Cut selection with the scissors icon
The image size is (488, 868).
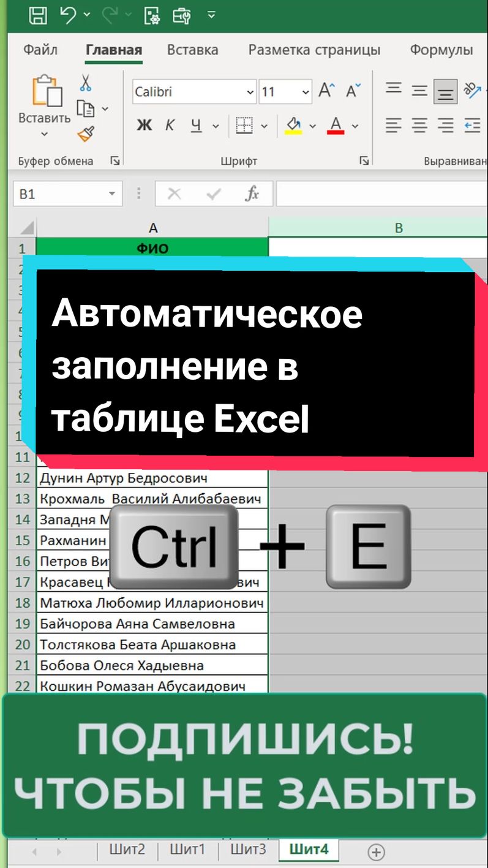pos(86,84)
